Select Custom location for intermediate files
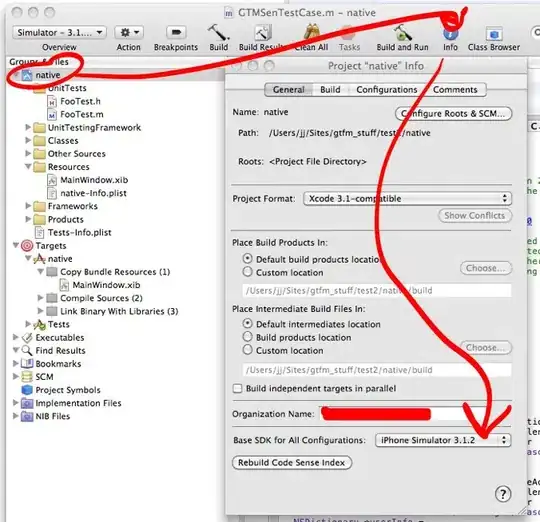Screen dimensions: 540x522 (247, 350)
